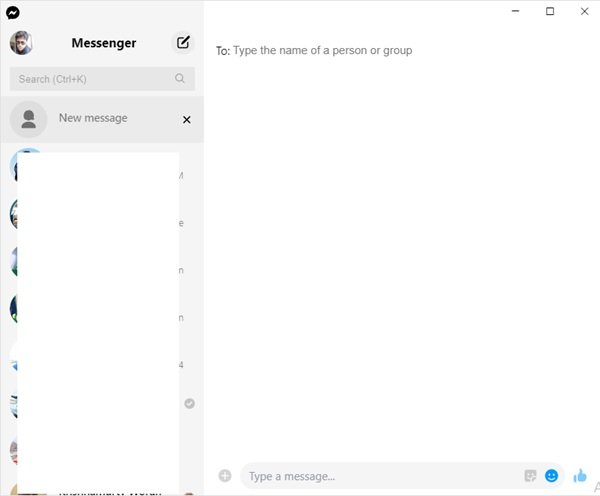The height and width of the screenshot is (496, 600).
Task: Click the delivered checkmark status icon
Action: [x=189, y=403]
